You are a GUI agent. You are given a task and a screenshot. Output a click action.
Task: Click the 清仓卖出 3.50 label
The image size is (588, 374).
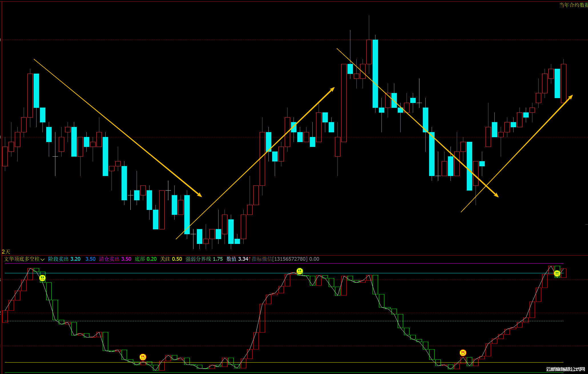pos(115,259)
